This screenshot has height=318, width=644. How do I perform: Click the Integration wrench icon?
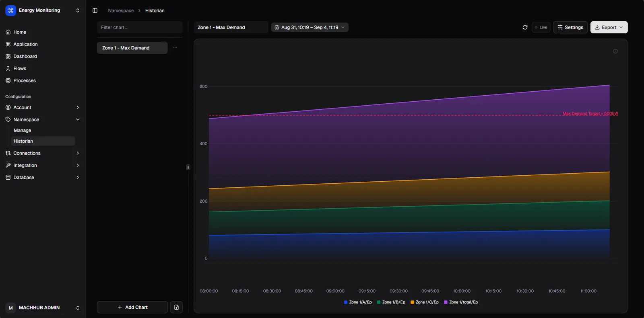pyautogui.click(x=8, y=165)
